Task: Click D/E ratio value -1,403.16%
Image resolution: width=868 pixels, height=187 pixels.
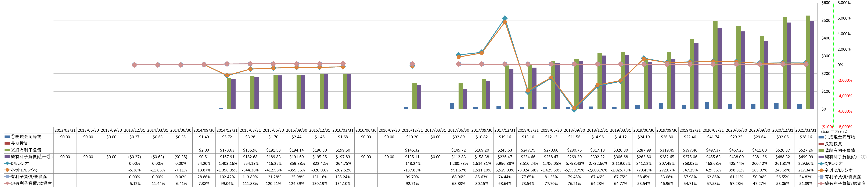Action: (x=227, y=164)
